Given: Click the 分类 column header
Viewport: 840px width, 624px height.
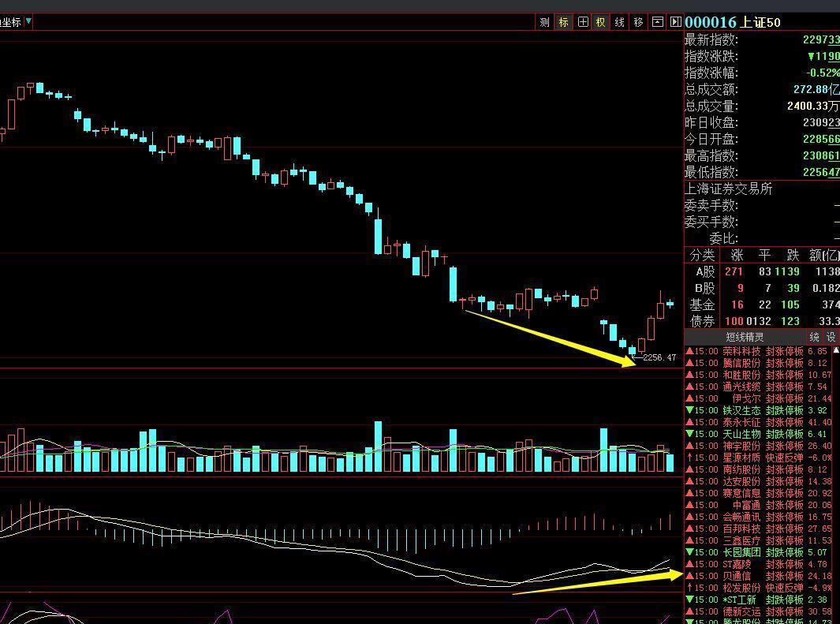Looking at the screenshot, I should pos(702,255).
